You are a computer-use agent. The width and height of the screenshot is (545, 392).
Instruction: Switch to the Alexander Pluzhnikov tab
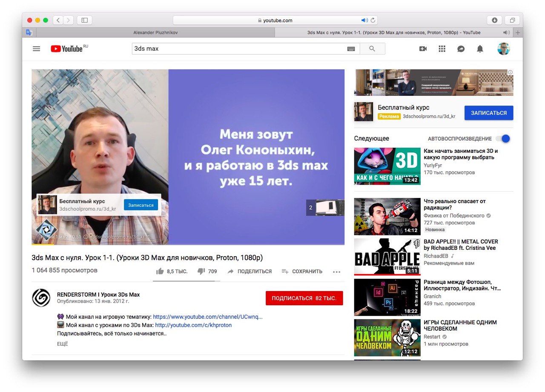click(x=156, y=32)
